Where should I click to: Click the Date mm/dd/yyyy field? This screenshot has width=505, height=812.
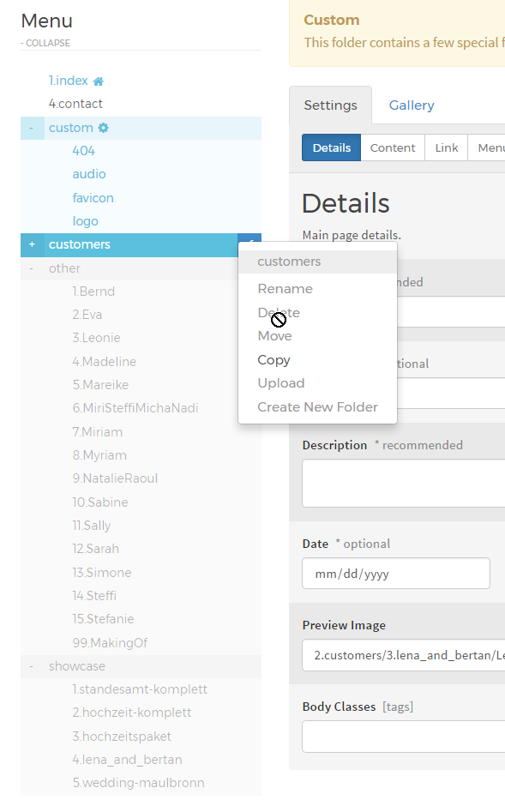[396, 574]
